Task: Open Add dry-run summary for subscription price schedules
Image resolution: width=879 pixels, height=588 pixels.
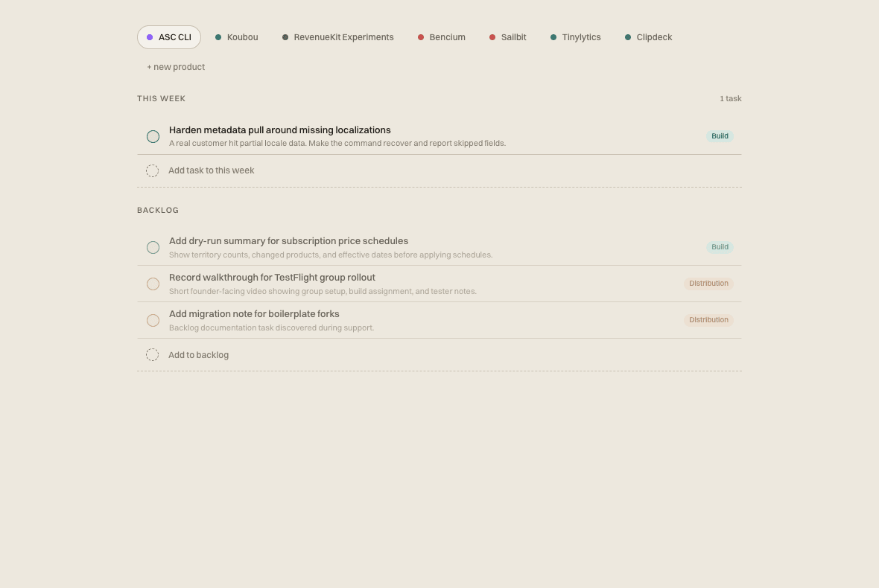Action: [289, 241]
